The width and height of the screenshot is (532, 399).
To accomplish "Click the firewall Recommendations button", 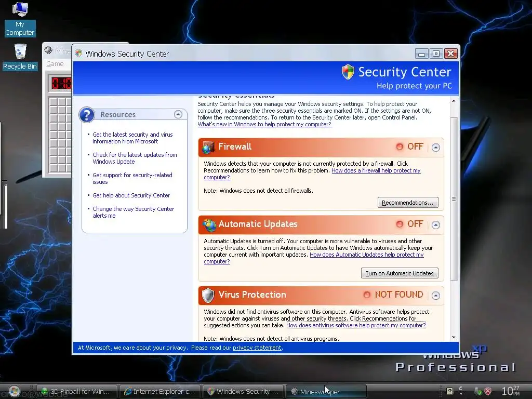I will click(408, 203).
